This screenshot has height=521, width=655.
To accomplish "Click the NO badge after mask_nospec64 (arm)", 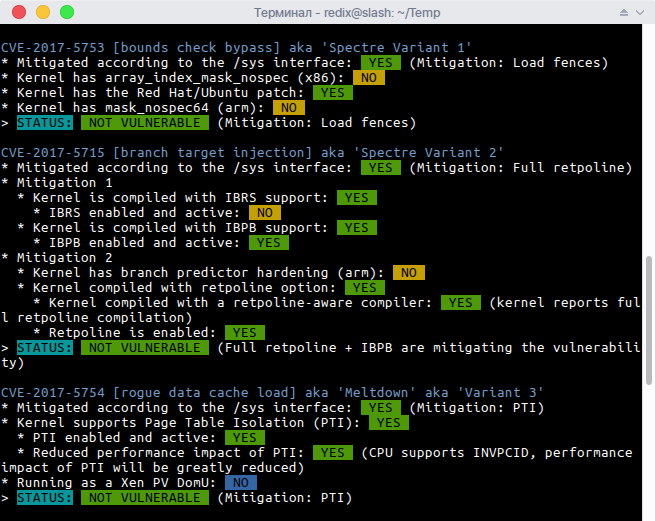I will [x=289, y=108].
